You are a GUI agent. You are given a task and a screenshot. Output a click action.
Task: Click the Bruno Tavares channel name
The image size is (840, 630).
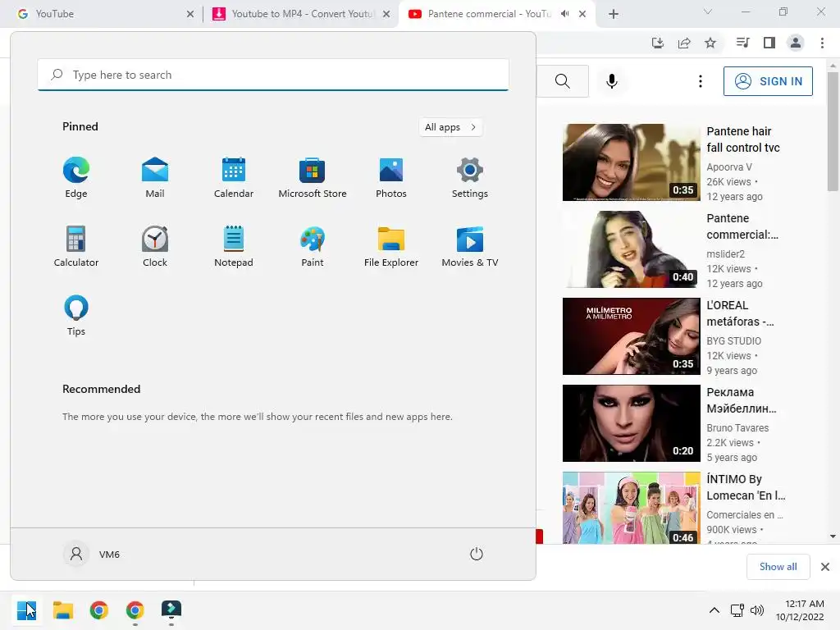point(737,428)
